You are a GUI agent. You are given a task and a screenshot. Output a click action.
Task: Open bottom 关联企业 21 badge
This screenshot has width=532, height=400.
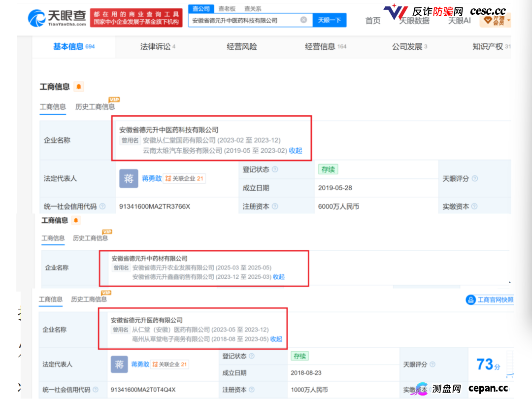169,365
